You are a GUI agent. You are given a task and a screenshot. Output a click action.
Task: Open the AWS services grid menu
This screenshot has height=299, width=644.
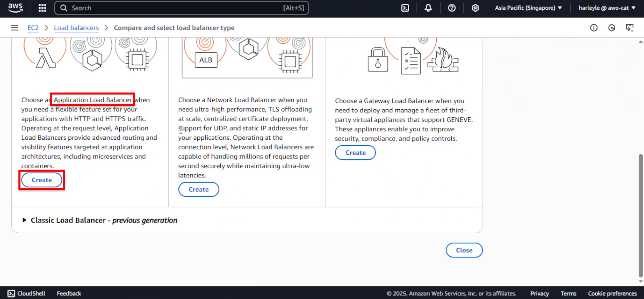[42, 8]
